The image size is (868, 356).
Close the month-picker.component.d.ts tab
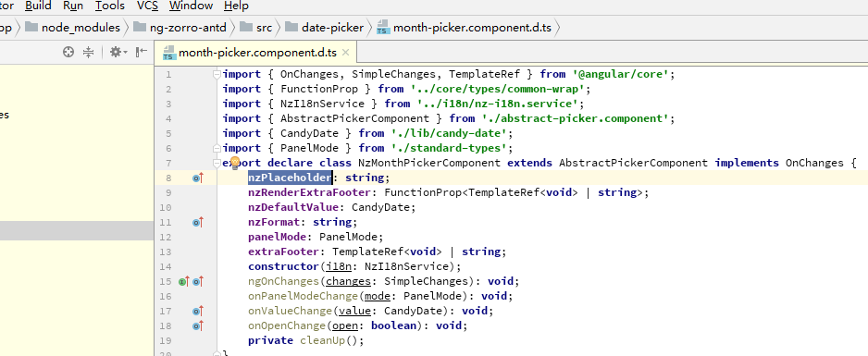tap(346, 53)
